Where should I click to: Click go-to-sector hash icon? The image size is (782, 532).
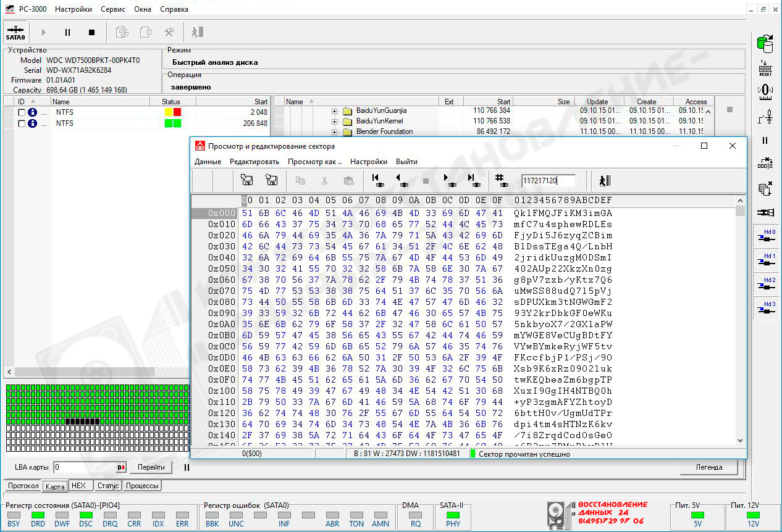tap(502, 180)
